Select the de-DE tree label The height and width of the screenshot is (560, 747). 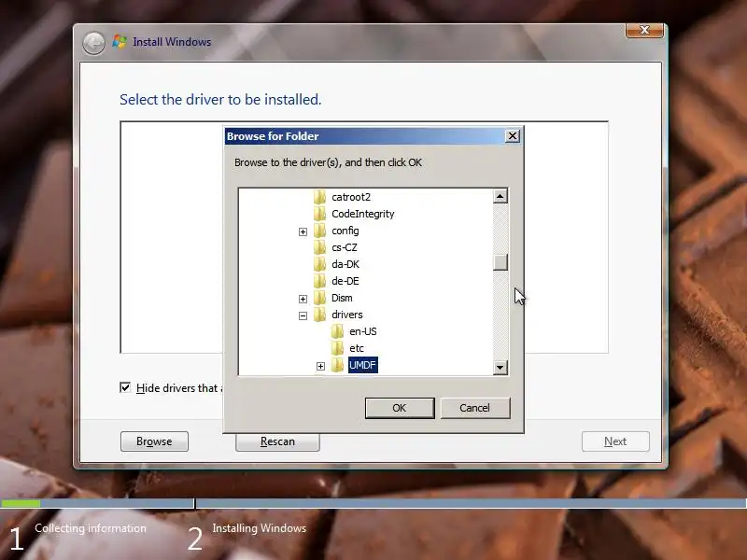point(345,281)
